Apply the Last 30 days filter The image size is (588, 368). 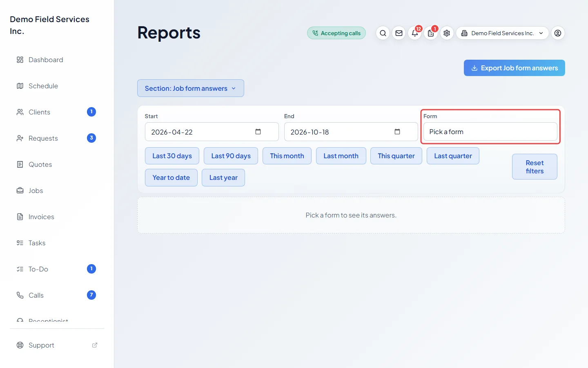coord(172,156)
